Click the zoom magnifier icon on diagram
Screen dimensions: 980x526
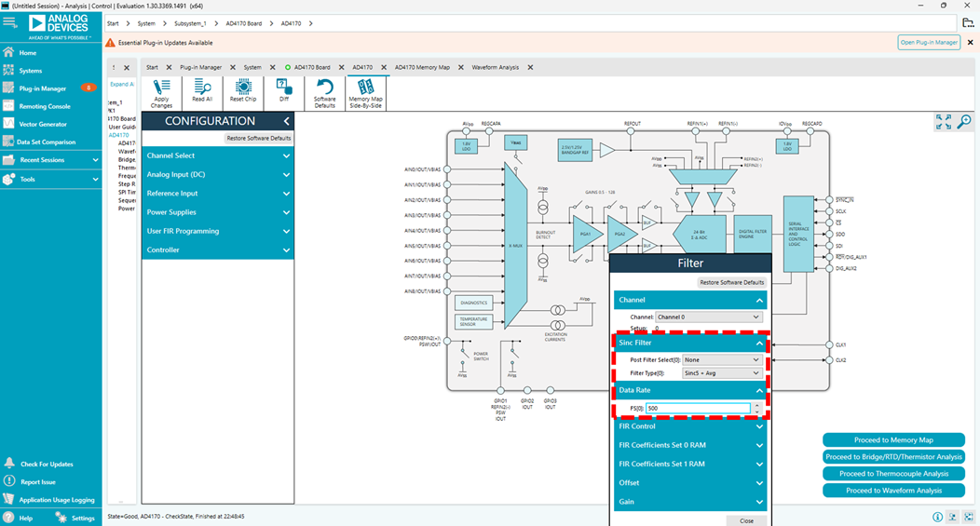[x=964, y=122]
